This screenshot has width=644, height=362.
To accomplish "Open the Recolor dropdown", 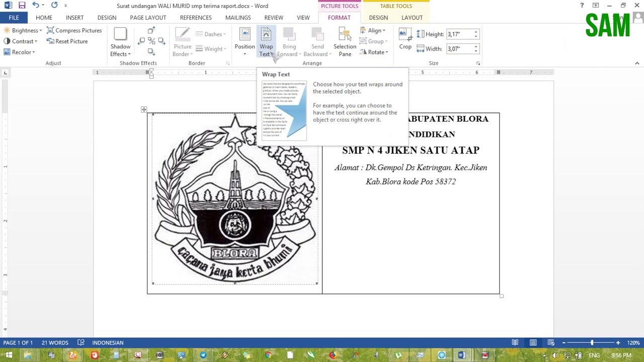I will (19, 52).
